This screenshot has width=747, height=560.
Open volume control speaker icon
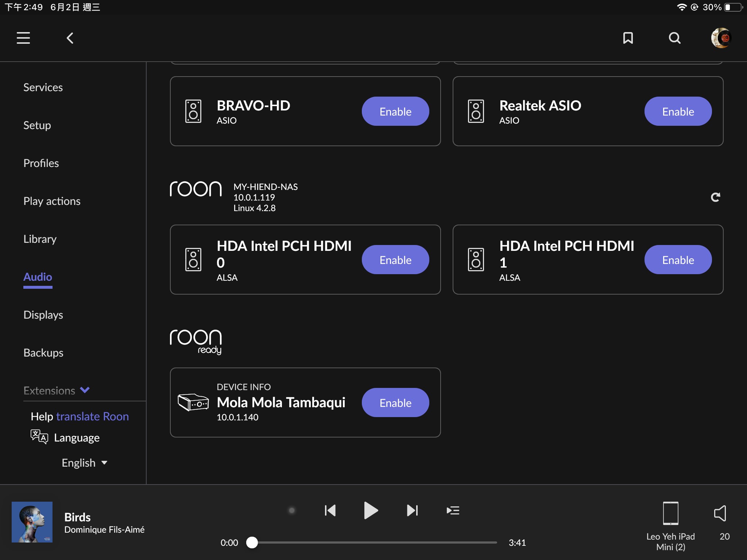(720, 513)
